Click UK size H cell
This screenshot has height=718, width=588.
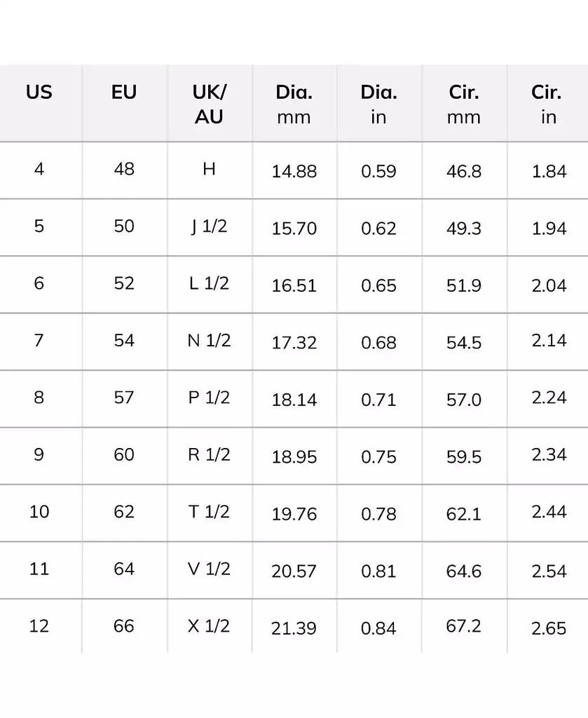(x=209, y=169)
